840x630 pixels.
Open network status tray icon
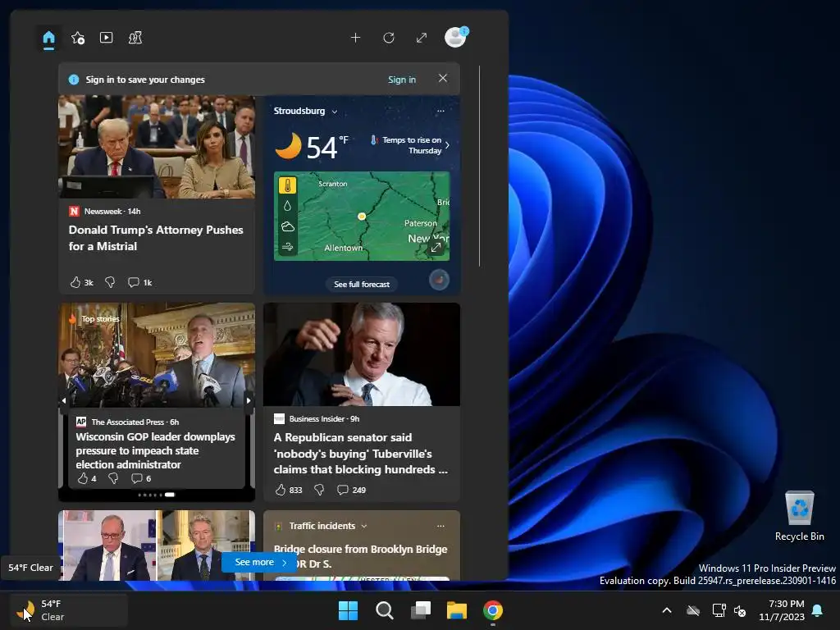point(719,610)
